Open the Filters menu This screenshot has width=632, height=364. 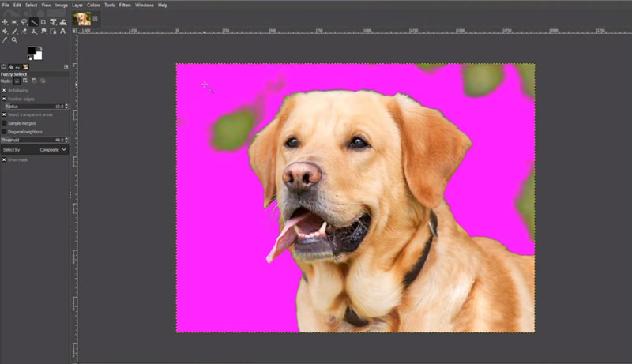click(125, 6)
